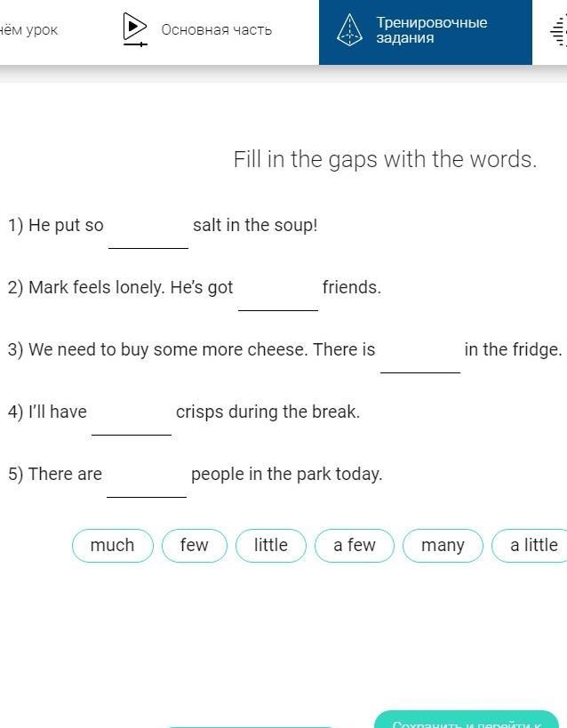The image size is (567, 728).
Task: Click the "Fill in the gaps" heading
Action: 385,160
